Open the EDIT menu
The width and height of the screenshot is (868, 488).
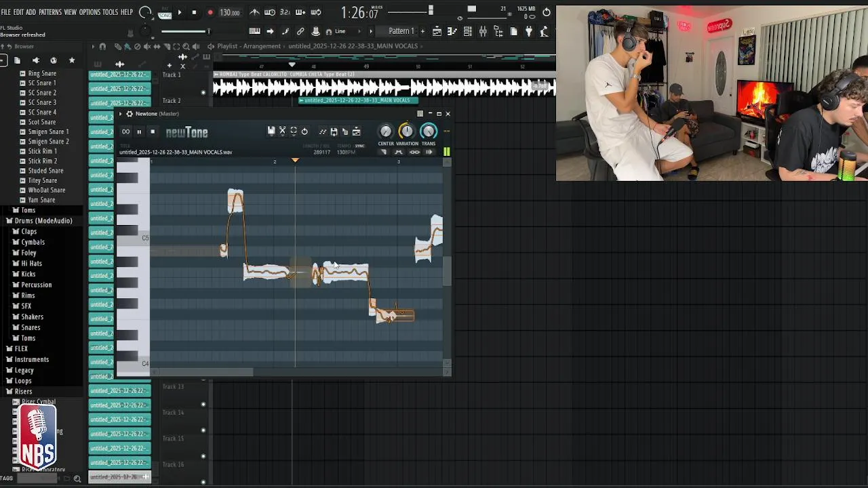18,12
